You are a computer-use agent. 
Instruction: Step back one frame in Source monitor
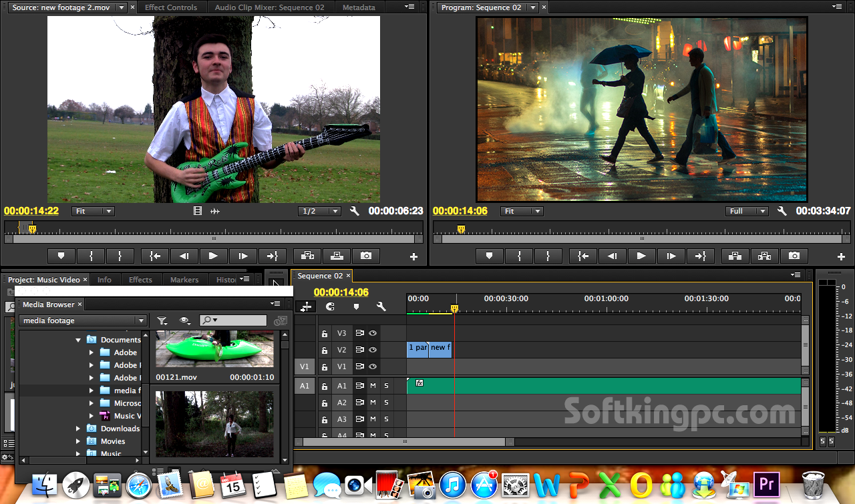tap(184, 256)
